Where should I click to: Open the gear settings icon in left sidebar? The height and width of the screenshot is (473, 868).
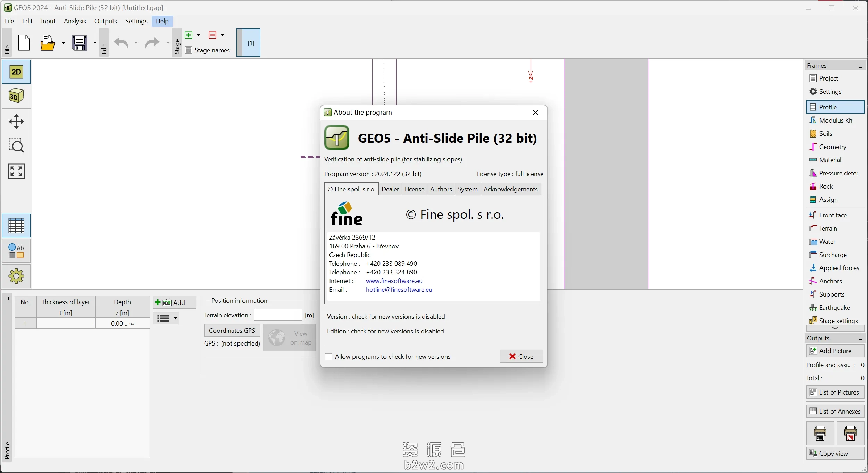click(16, 276)
